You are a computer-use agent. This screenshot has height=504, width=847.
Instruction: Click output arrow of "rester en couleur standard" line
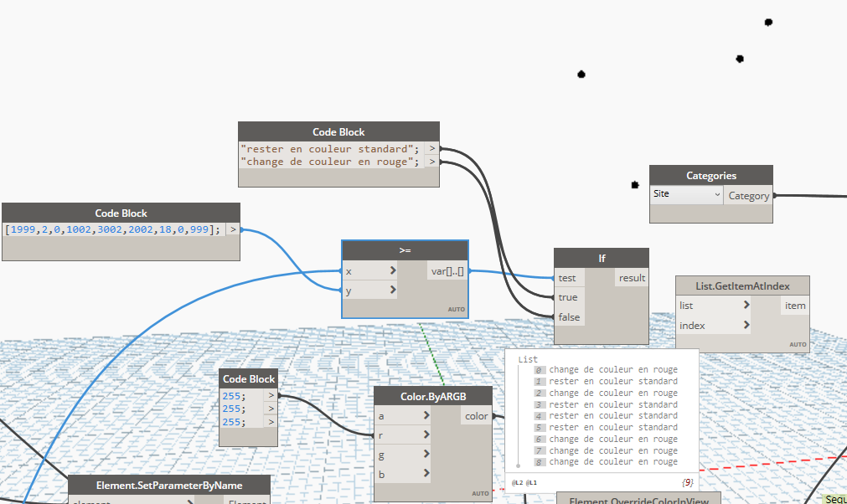[431, 149]
